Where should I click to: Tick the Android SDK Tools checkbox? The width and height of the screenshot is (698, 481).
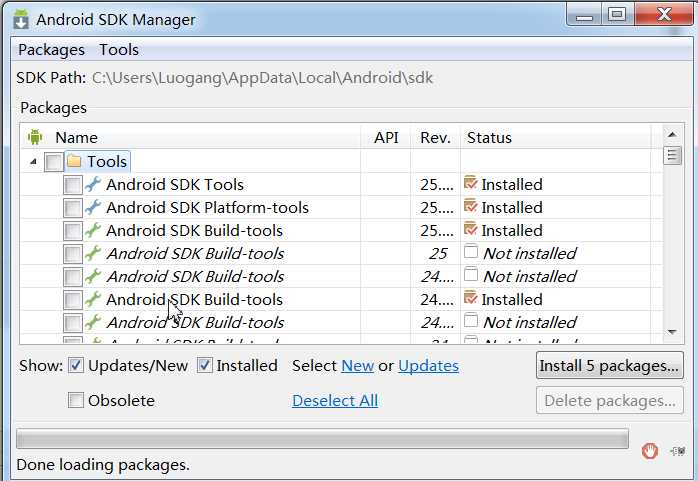73,185
